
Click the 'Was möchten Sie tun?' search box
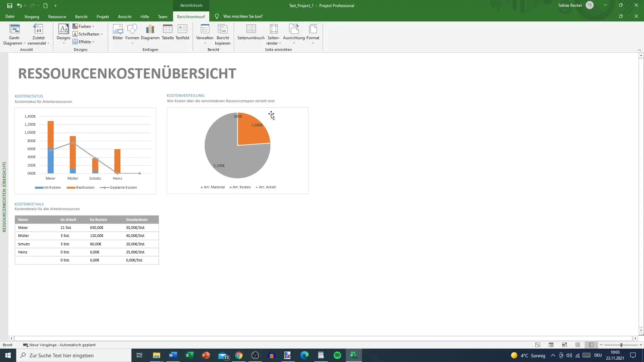243,16
